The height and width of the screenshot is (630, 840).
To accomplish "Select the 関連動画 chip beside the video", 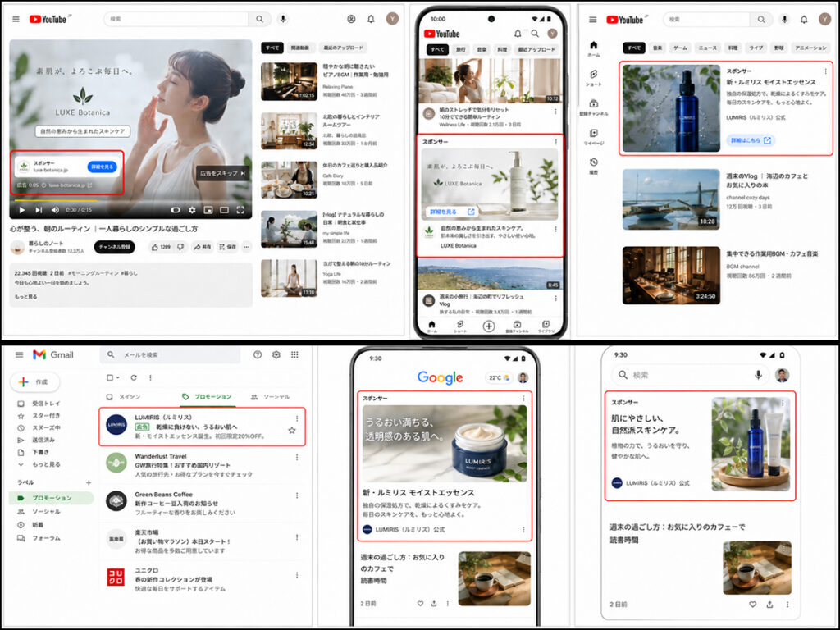I will click(300, 48).
